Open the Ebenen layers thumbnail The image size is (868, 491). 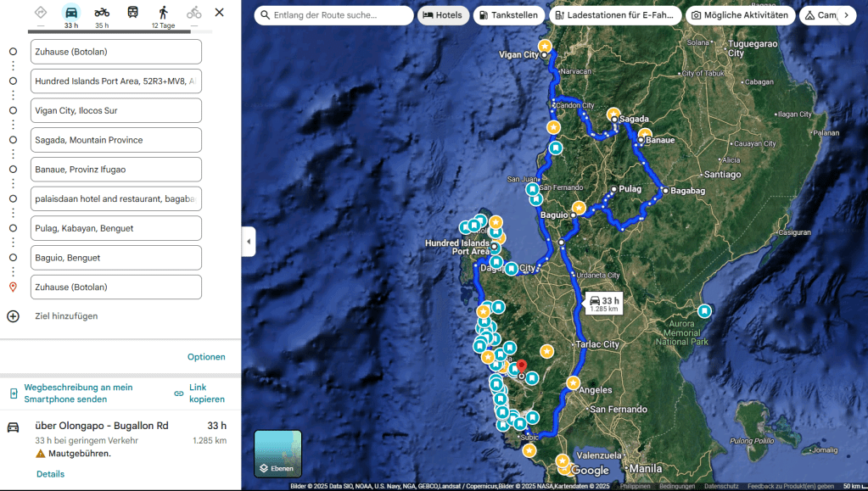click(x=277, y=454)
